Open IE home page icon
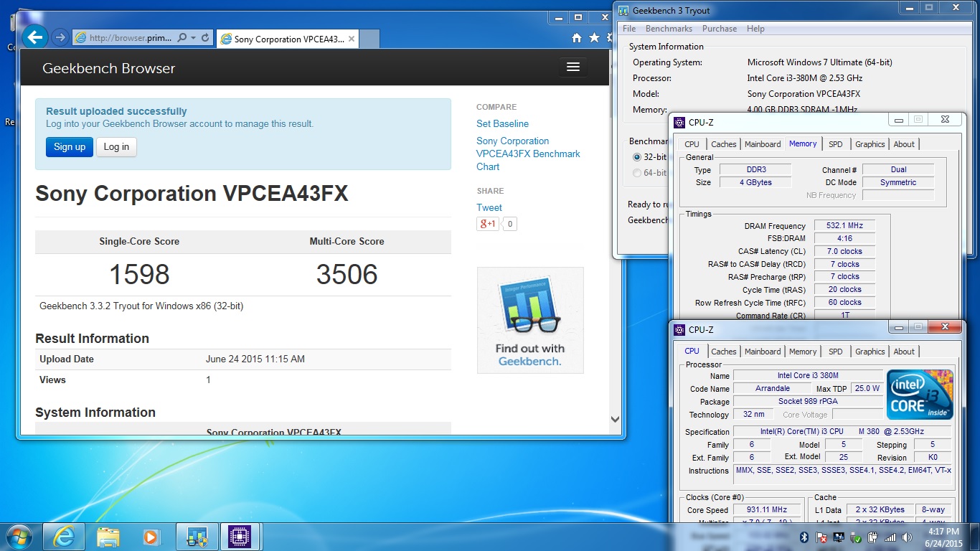980x551 pixels. tap(577, 38)
